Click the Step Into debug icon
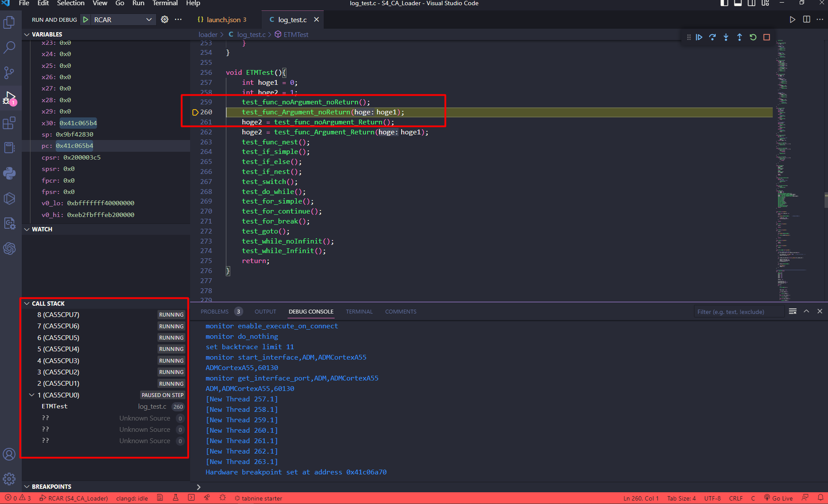This screenshot has width=828, height=504. (726, 37)
